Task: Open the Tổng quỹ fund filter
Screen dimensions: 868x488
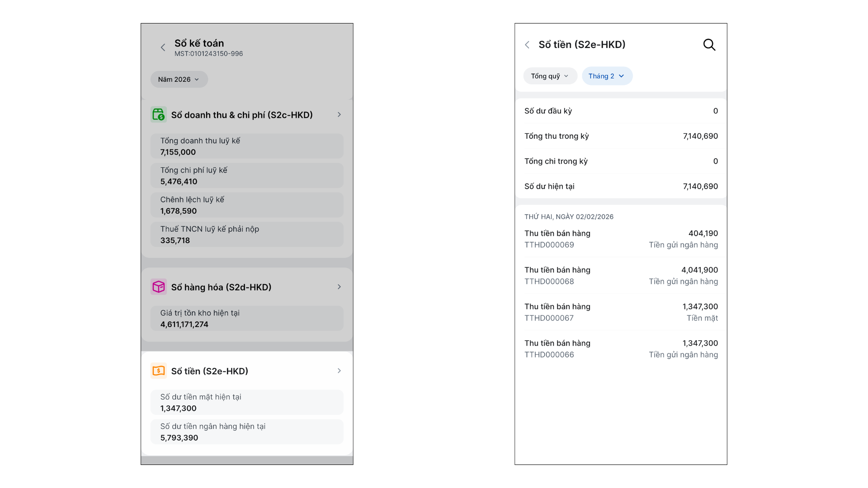Action: [x=550, y=76]
